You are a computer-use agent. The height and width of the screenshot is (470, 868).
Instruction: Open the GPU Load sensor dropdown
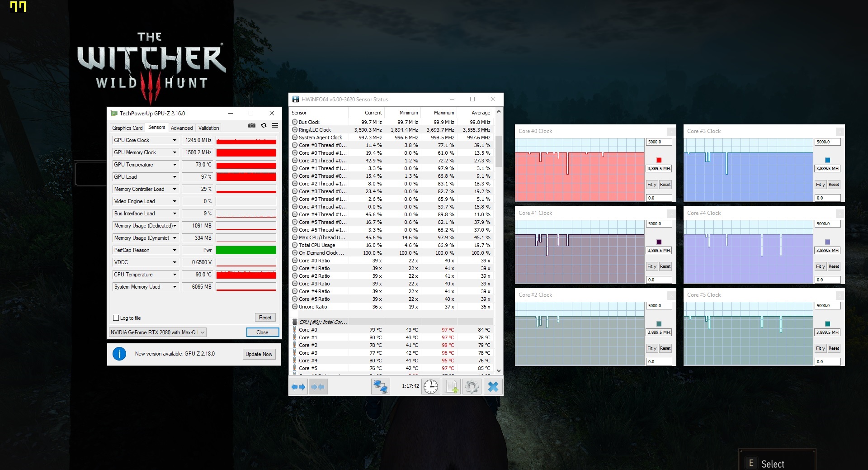click(x=175, y=177)
